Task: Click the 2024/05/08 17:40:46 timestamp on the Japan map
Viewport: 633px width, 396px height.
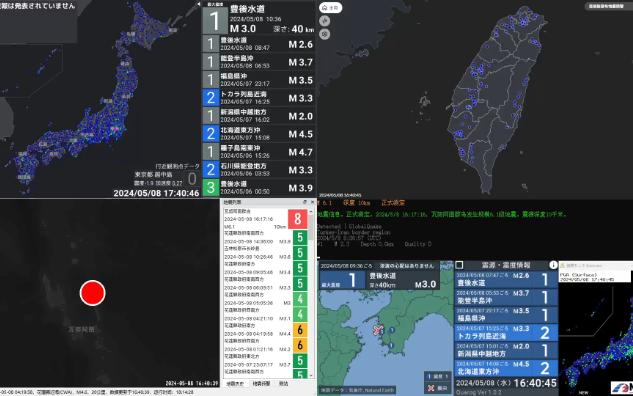Action: click(156, 193)
